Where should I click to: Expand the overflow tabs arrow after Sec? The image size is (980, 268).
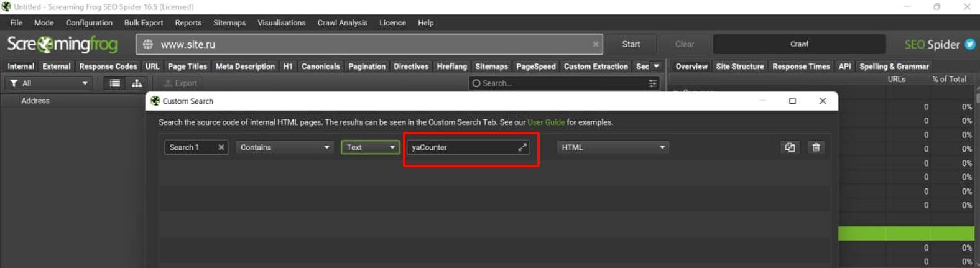[x=656, y=66]
